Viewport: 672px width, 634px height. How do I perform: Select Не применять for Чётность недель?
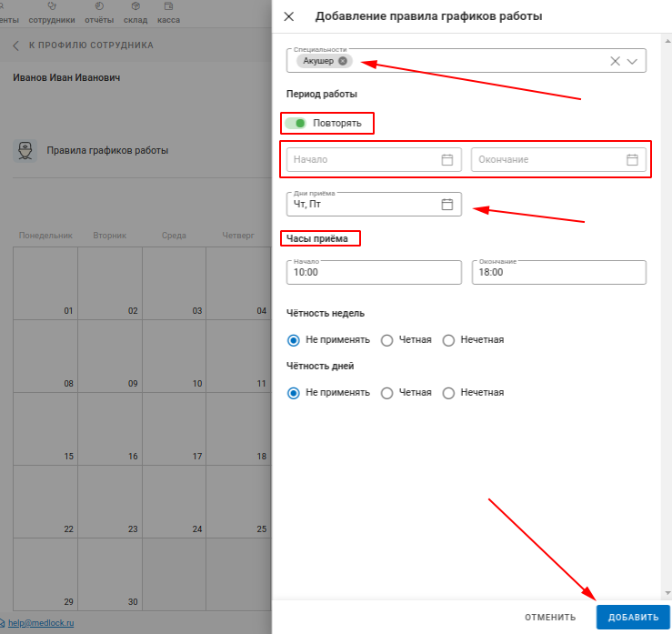pyautogui.click(x=294, y=340)
